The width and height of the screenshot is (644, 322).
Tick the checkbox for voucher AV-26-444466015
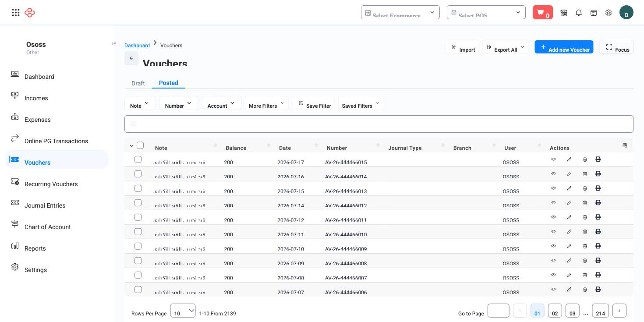(138, 159)
